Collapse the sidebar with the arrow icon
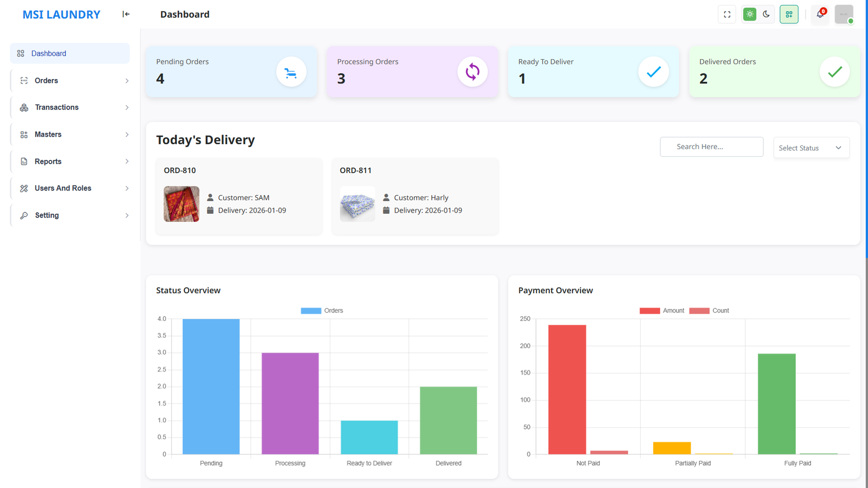Image resolution: width=868 pixels, height=488 pixels. (125, 14)
